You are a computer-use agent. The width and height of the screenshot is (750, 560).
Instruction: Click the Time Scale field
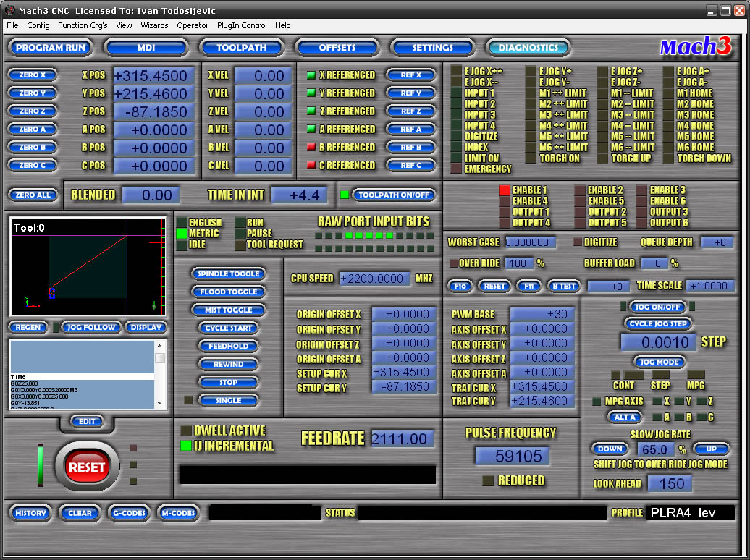pyautogui.click(x=710, y=286)
